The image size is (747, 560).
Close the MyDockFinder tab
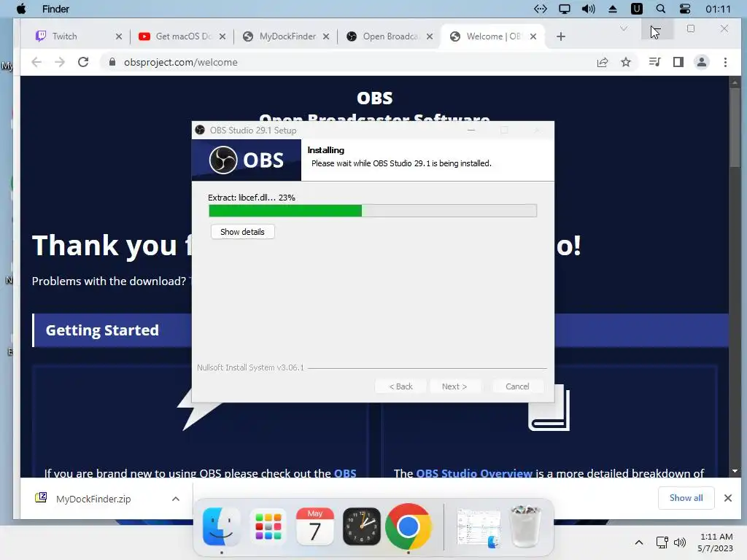tap(326, 36)
